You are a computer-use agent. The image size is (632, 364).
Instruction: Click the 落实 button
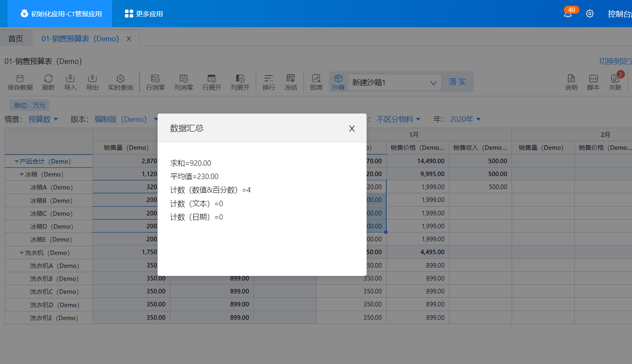[457, 82]
